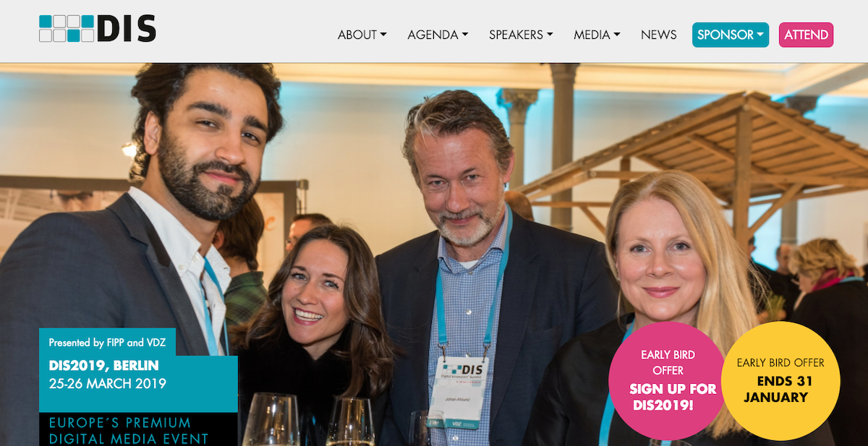Click the teal squares grid in logo
868x446 pixels.
[67, 29]
